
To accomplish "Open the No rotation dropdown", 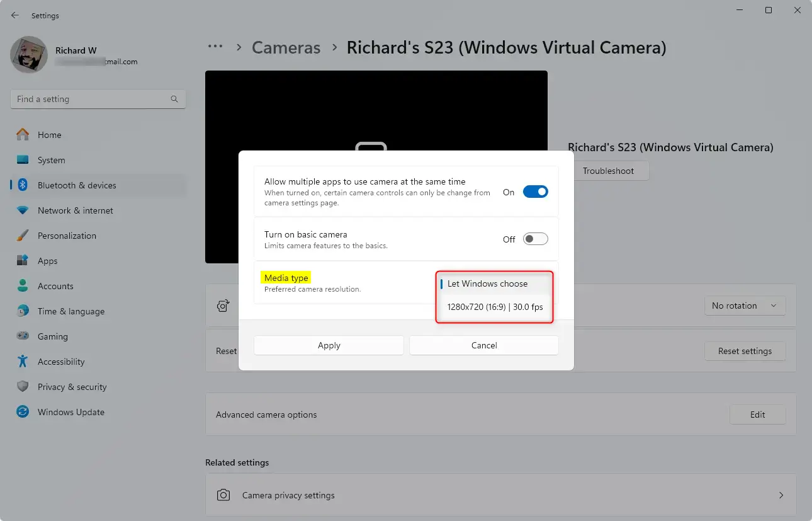I will [x=745, y=306].
